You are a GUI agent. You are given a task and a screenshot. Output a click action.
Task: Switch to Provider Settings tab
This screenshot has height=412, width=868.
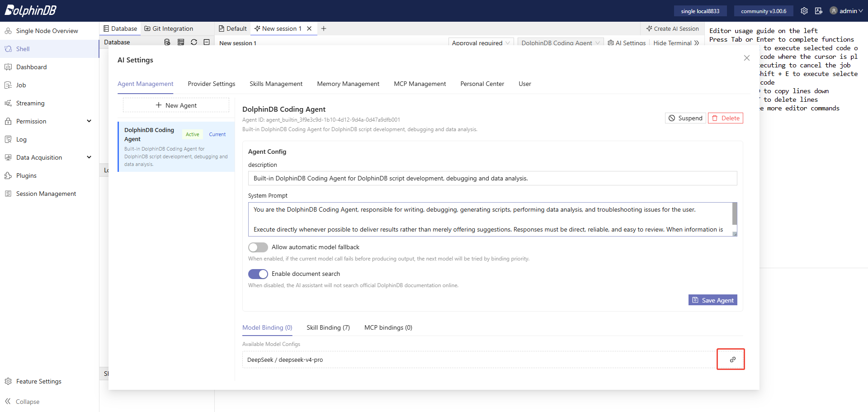[212, 84]
